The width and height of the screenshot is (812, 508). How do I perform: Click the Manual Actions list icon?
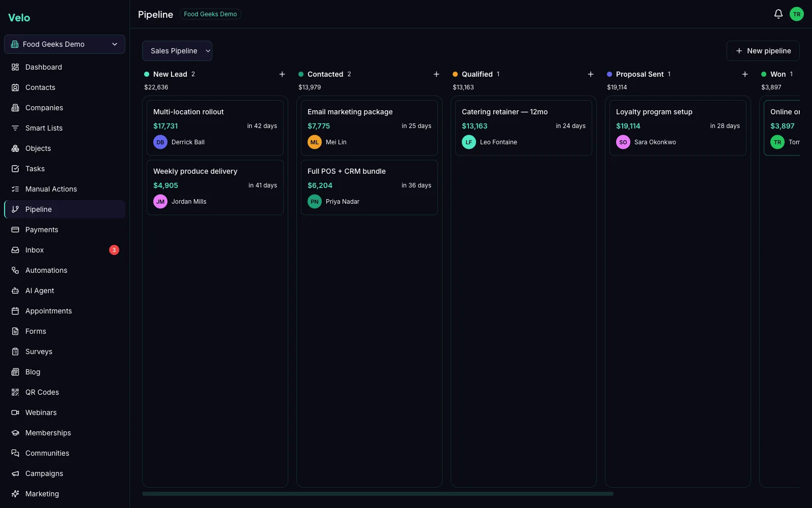tap(15, 189)
